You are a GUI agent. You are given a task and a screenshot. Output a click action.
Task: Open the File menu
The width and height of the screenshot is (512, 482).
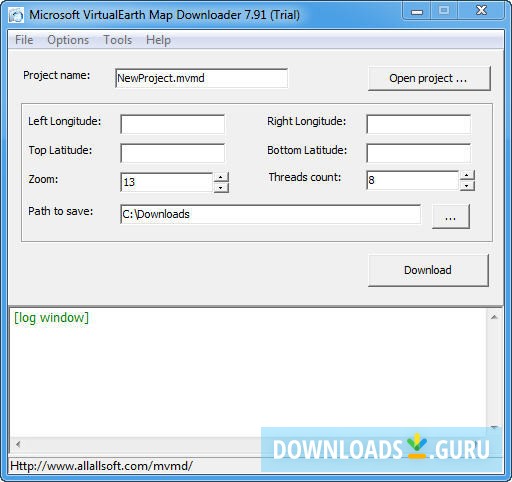pyautogui.click(x=24, y=40)
